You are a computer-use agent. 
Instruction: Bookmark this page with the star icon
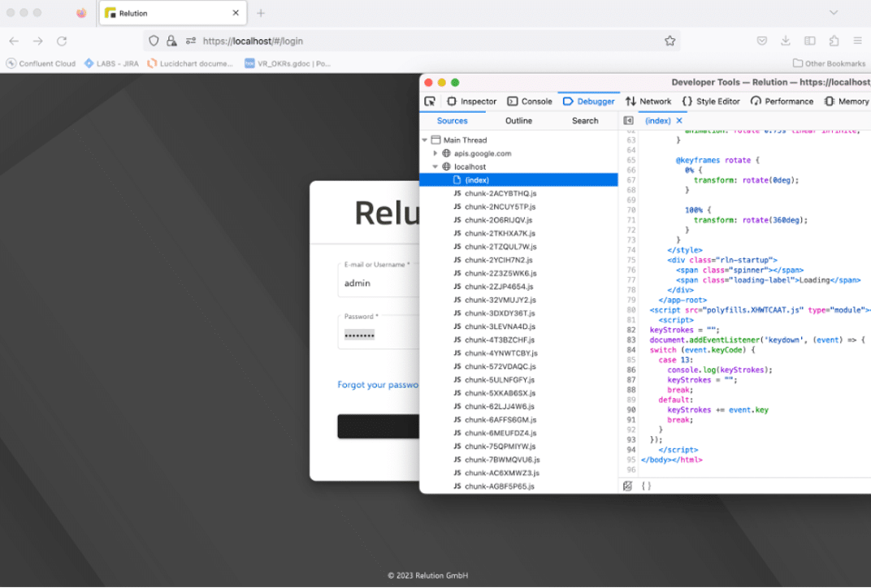pos(670,41)
